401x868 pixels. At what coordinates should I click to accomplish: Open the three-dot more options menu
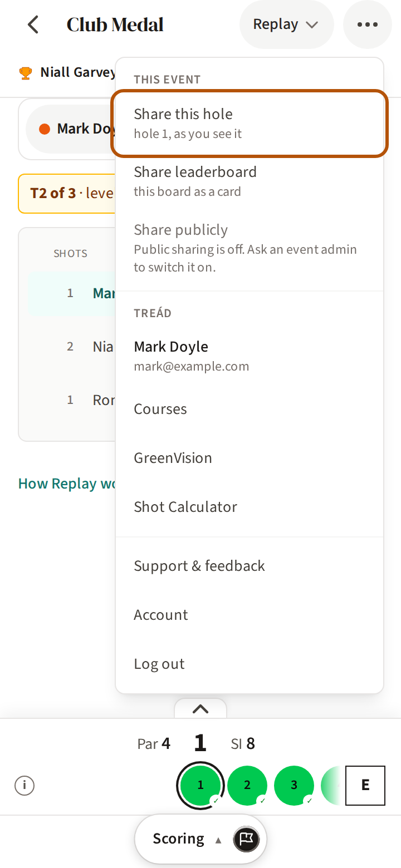click(x=368, y=24)
